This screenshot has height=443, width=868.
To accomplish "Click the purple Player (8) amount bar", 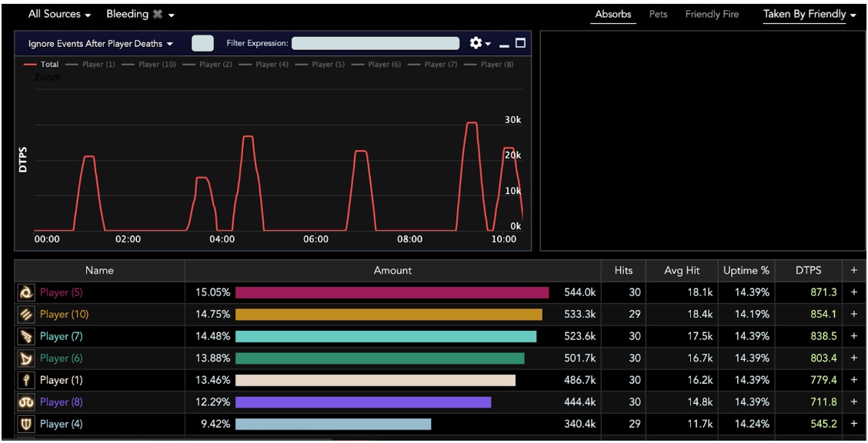I will tap(363, 402).
